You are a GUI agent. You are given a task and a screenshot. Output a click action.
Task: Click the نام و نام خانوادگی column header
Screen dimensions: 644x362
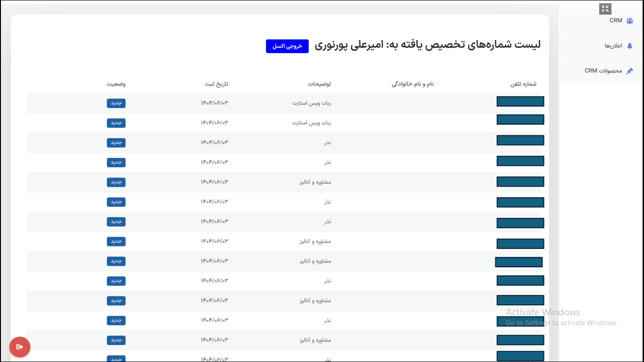[413, 84]
